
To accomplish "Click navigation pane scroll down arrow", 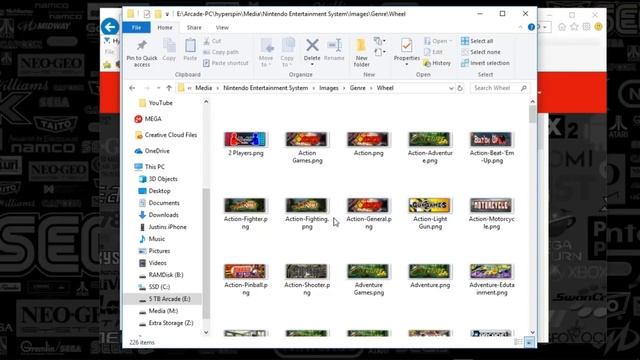I will 206,333.
